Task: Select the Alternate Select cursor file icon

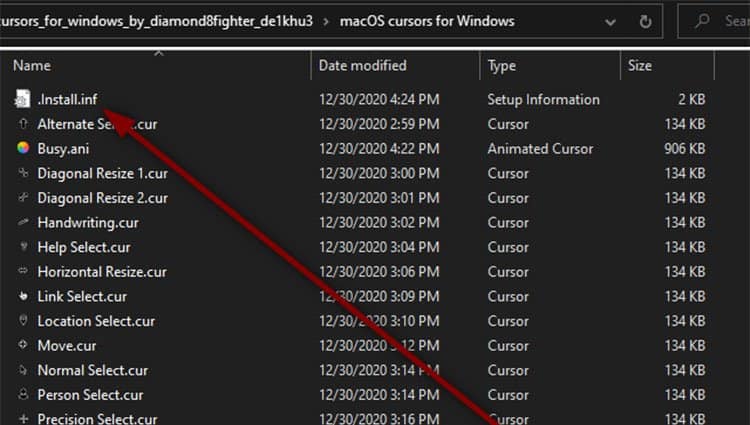Action: tap(23, 124)
